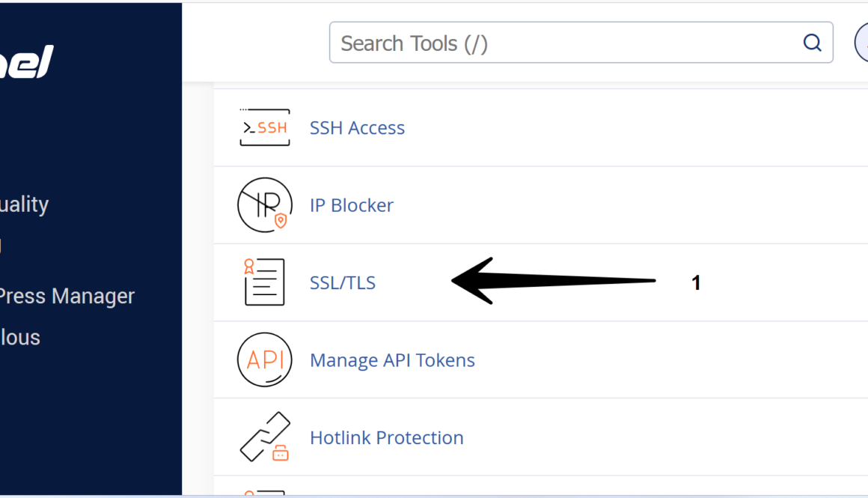Open the Manage API Tokens link
868x498 pixels.
point(392,359)
